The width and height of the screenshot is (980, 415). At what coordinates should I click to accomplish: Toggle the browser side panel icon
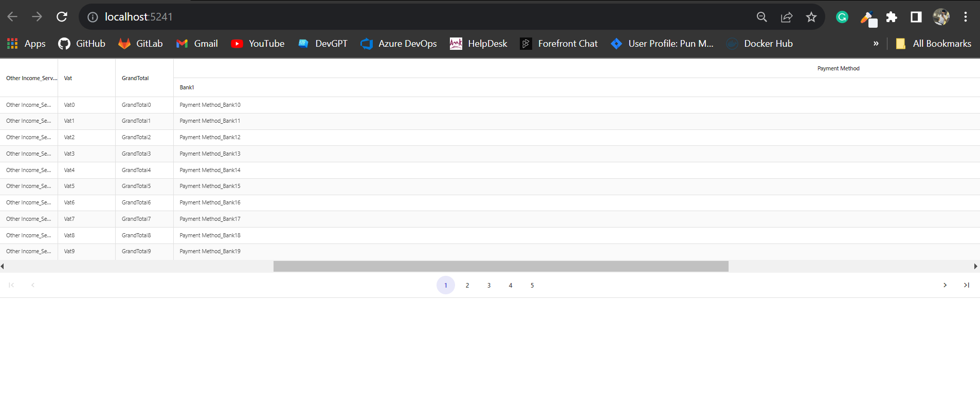tap(916, 17)
